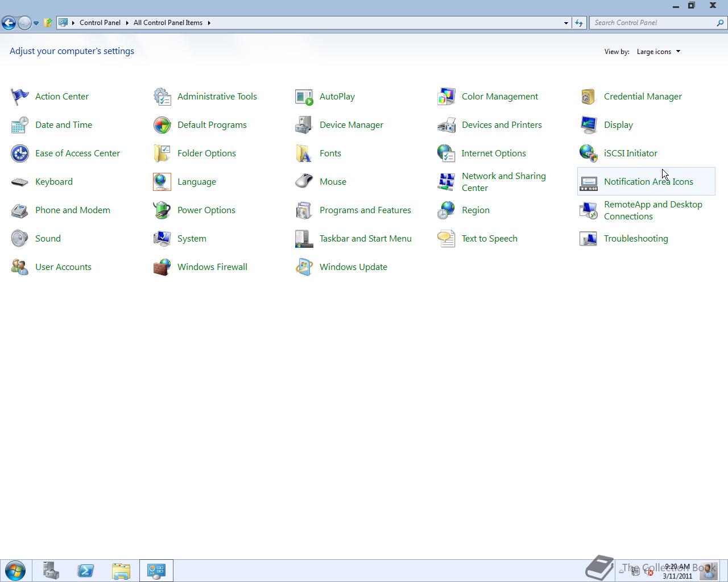The width and height of the screenshot is (728, 582).
Task: Open the Windows Firewall link text
Action: pos(212,267)
